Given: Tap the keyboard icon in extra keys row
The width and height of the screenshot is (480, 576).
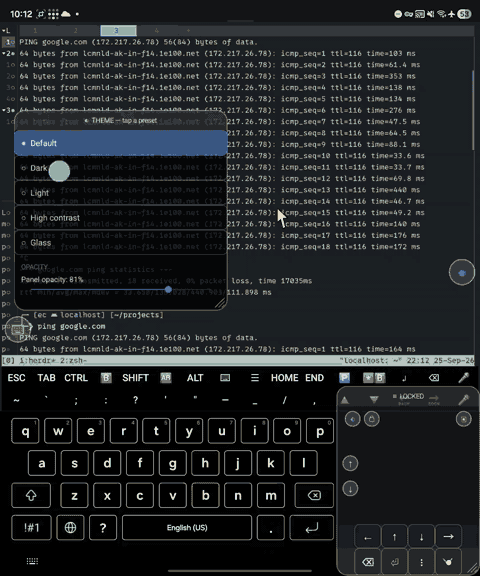Looking at the screenshot, I should click(225, 378).
